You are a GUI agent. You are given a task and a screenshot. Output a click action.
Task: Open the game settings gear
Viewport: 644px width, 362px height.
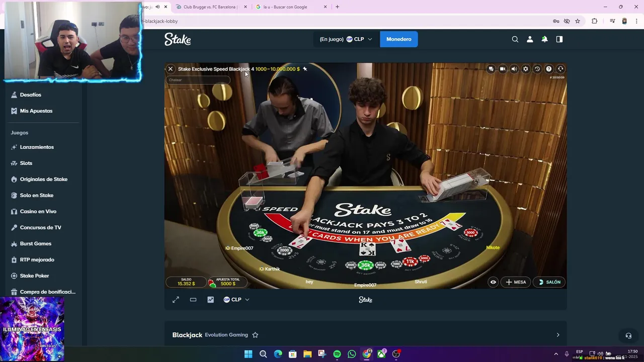coord(525,69)
